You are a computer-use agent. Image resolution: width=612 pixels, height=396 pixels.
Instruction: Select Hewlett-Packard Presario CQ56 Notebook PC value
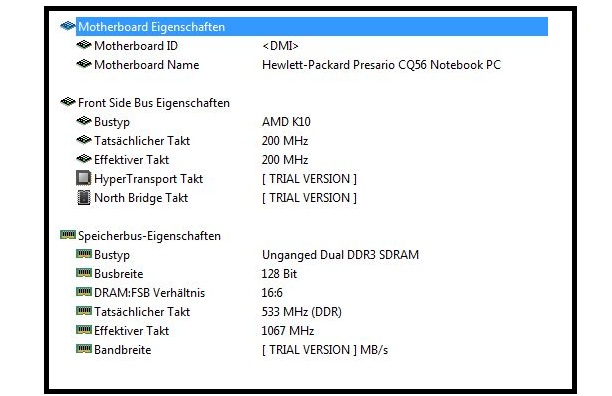tap(381, 65)
